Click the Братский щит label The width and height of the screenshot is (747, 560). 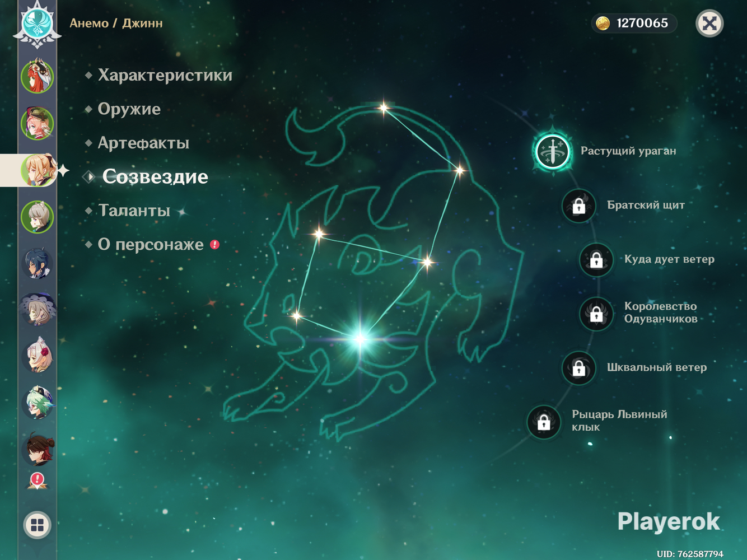[x=646, y=205]
